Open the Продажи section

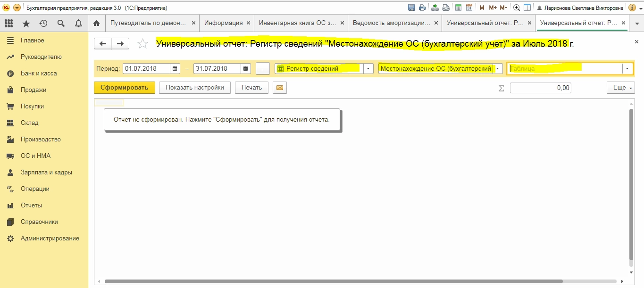pos(44,90)
